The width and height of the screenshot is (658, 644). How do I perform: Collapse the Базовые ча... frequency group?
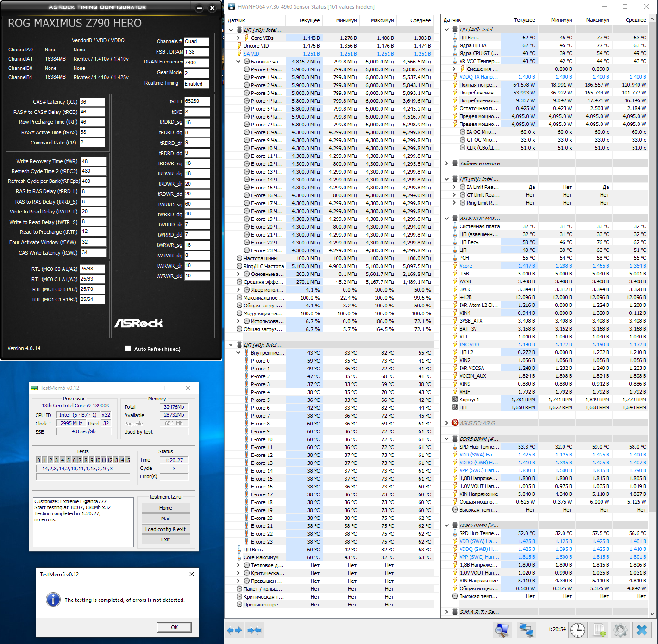coord(238,62)
